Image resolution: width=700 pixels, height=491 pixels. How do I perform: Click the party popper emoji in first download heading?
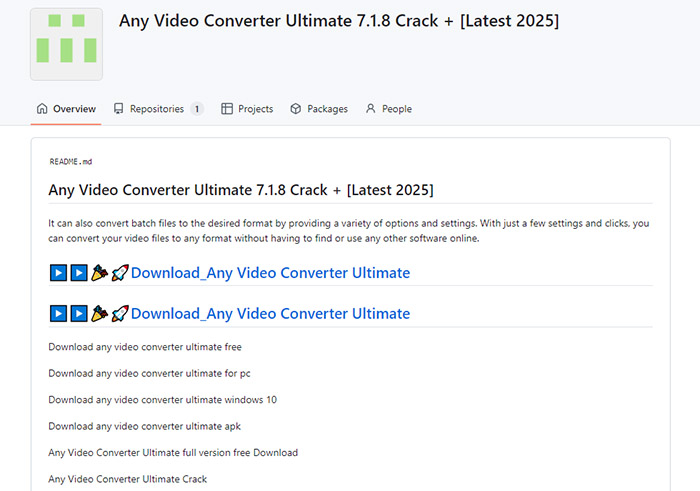click(x=99, y=273)
